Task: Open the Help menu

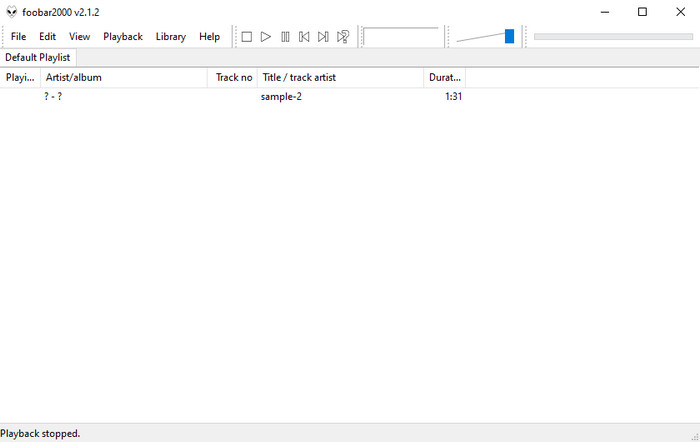Action: pos(209,37)
